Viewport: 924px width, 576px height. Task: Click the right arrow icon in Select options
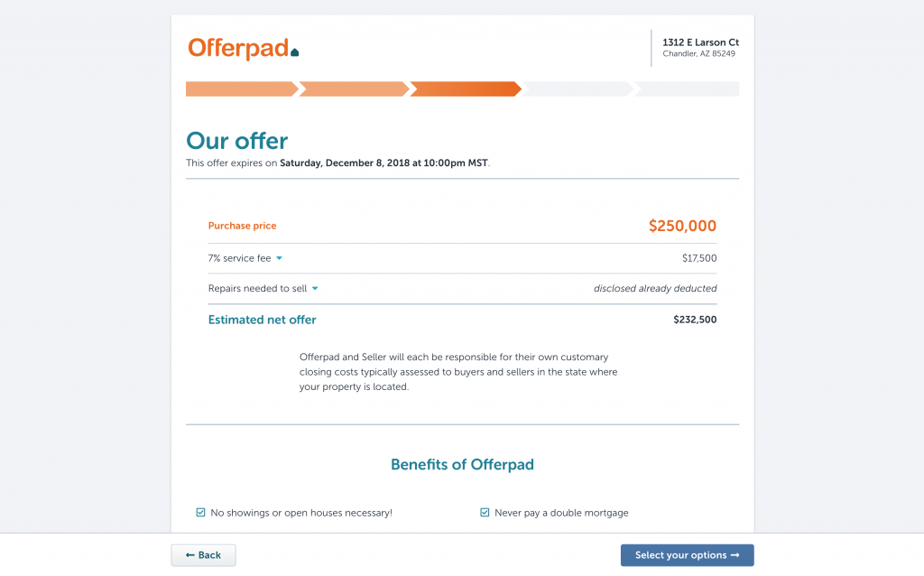735,555
